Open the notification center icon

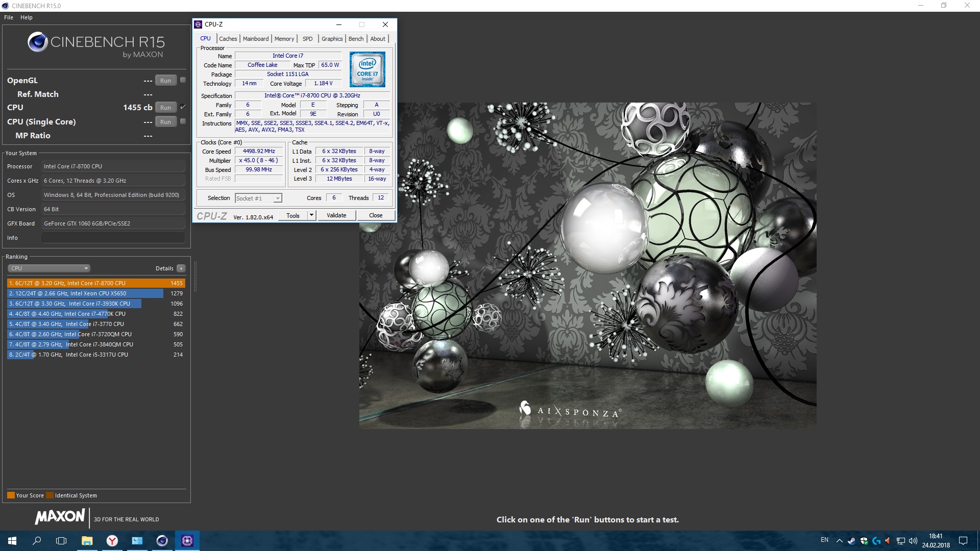point(963,541)
